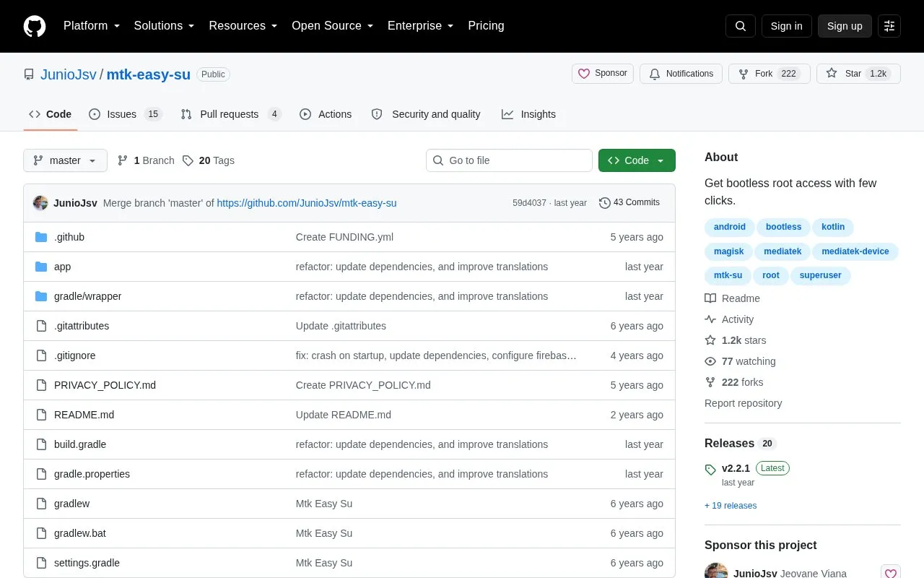
Task: Switch to the Issues tab
Action: point(126,114)
